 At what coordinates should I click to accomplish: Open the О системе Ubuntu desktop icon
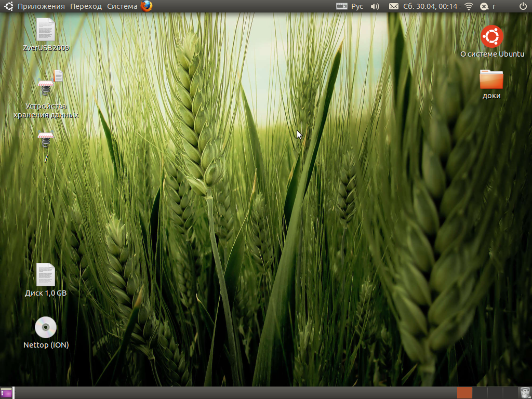(491, 36)
